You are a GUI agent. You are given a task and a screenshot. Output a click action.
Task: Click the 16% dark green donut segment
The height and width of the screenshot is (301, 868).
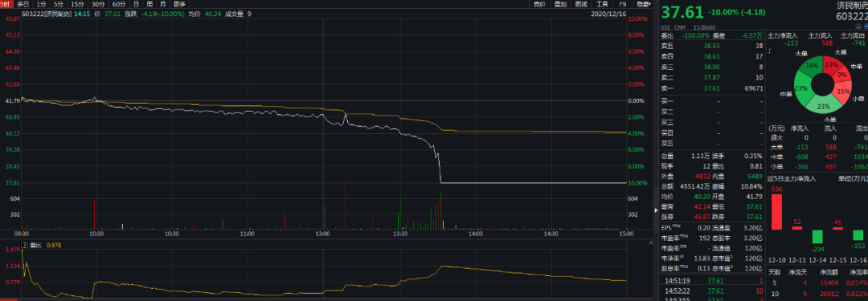[x=811, y=67]
